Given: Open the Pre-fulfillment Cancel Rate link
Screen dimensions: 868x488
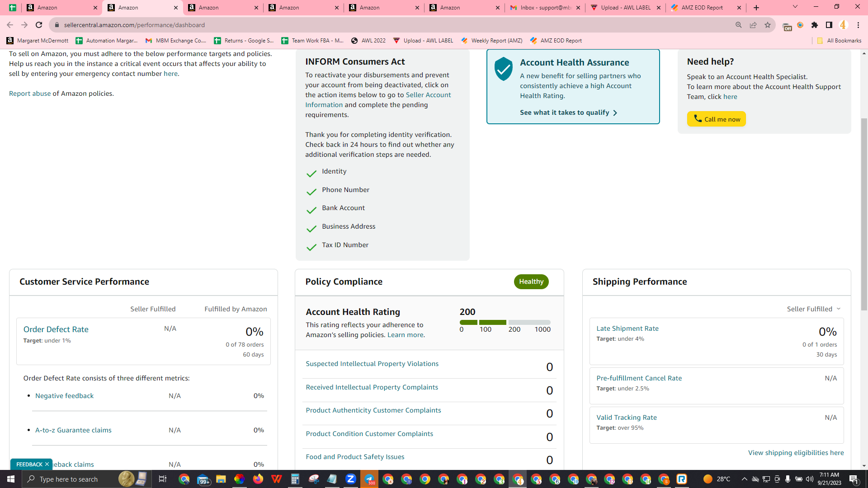Looking at the screenshot, I should coord(639,378).
